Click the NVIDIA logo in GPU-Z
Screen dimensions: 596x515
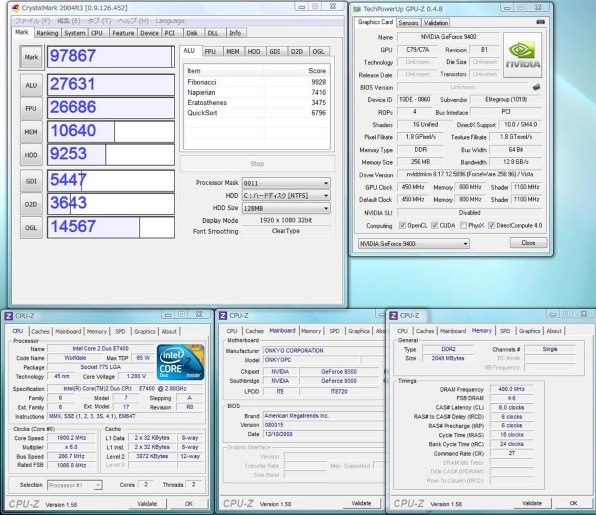(x=523, y=55)
